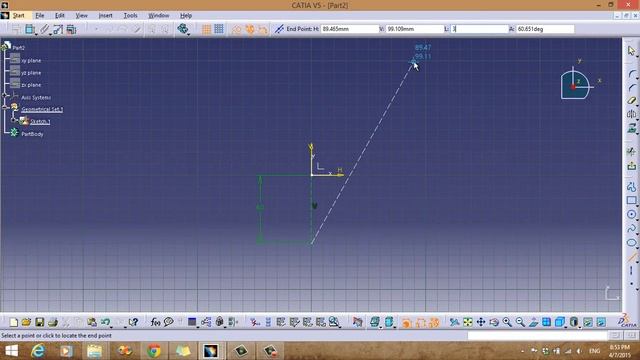Viewport: 640px width, 360px height.
Task: Select the Pan tool icon
Action: pos(481,322)
